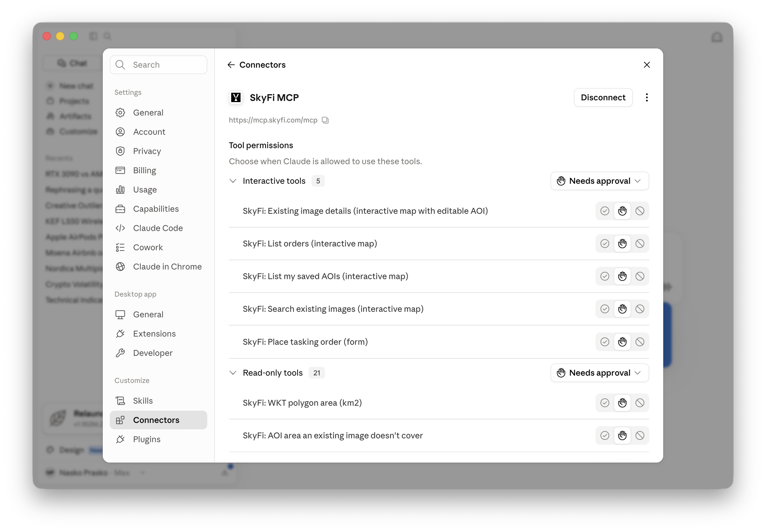Image resolution: width=766 pixels, height=532 pixels.
Task: Block the Search existing images tool
Action: pos(640,309)
